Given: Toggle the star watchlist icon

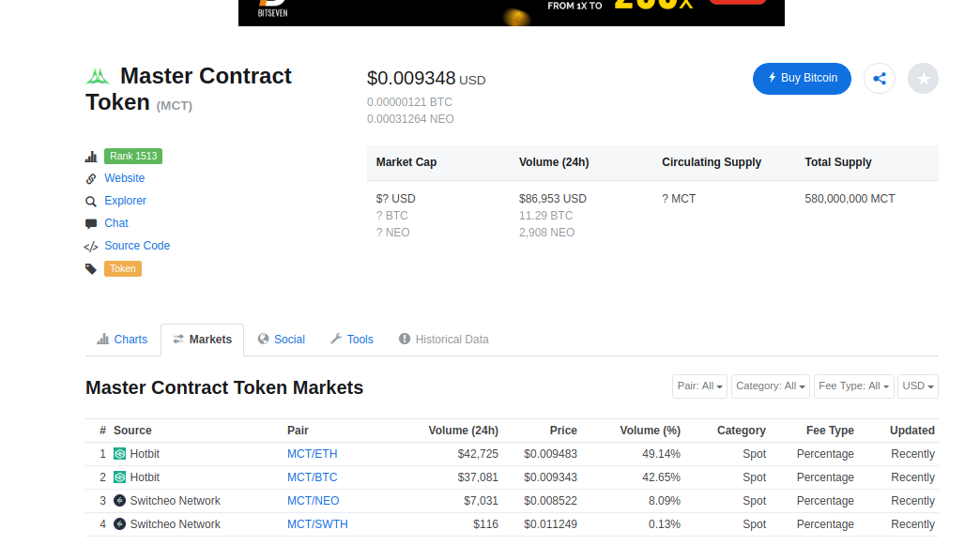Looking at the screenshot, I should pos(923,79).
